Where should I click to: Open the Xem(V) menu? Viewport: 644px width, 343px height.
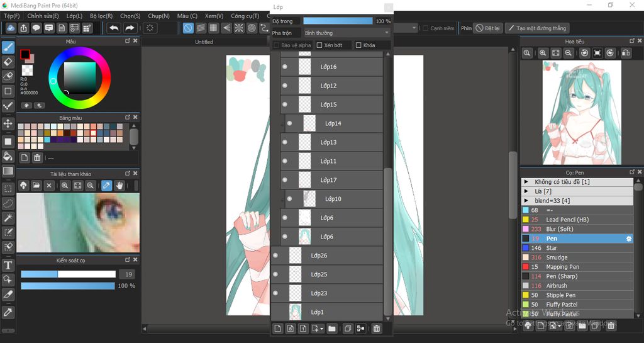click(x=214, y=16)
